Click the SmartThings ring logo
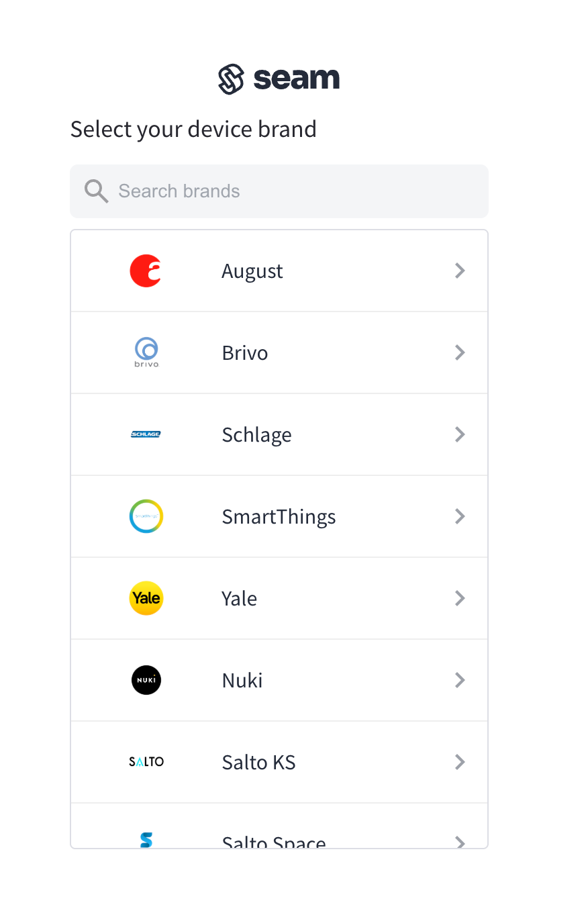 pos(146,516)
